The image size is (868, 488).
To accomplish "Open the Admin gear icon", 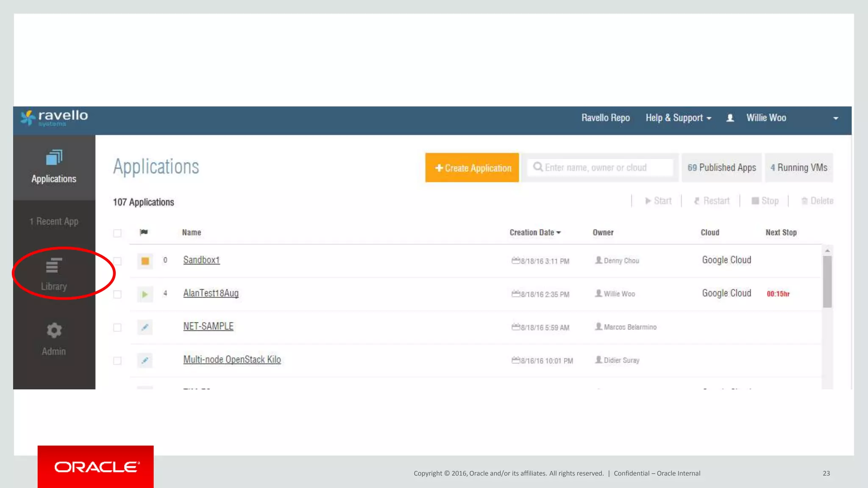I will coord(54,330).
